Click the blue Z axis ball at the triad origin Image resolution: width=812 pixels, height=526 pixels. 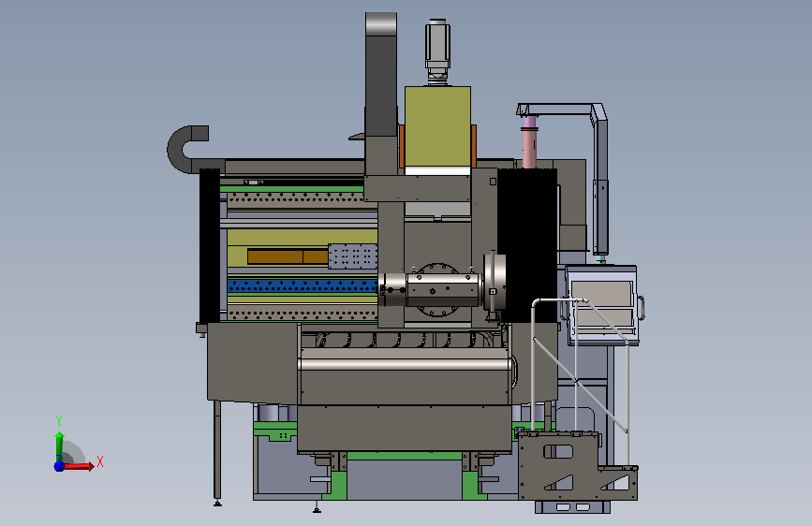point(59,466)
